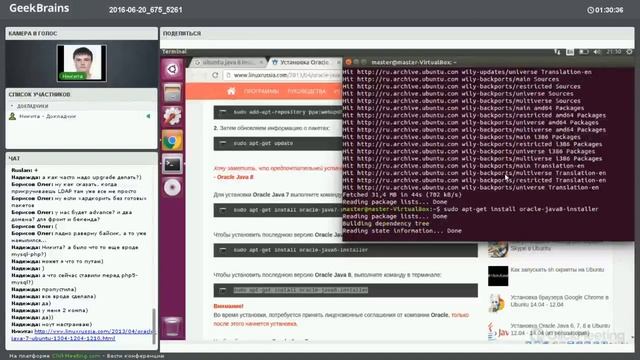Open the Как запускать sh скрипты article link
Image resolution: width=640 pixels, height=360 pixels.
[557, 270]
